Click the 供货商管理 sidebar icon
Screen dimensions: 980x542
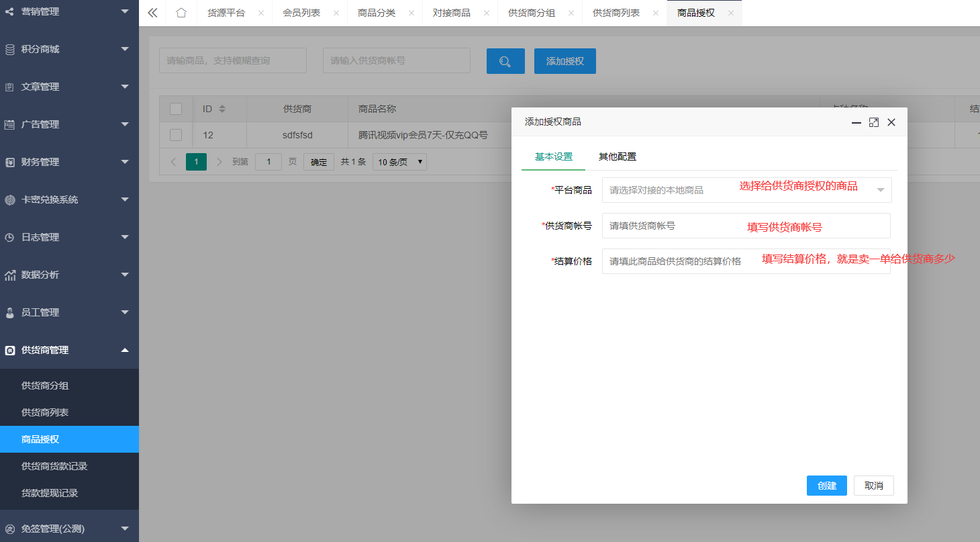click(9, 350)
